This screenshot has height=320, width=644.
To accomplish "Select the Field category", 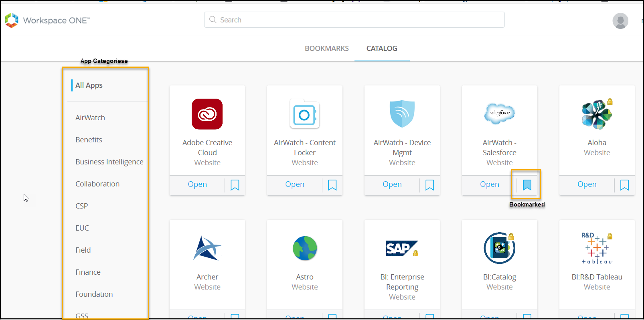I will (x=83, y=250).
